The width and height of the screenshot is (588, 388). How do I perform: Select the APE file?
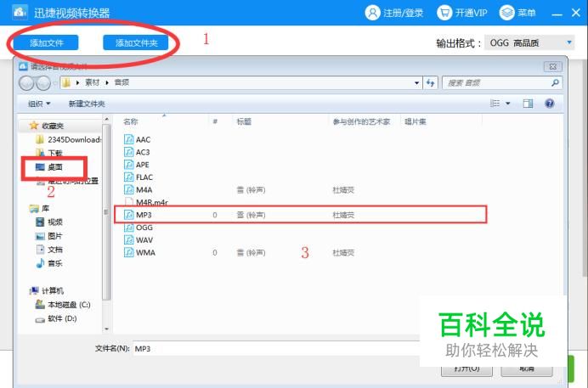137,165
